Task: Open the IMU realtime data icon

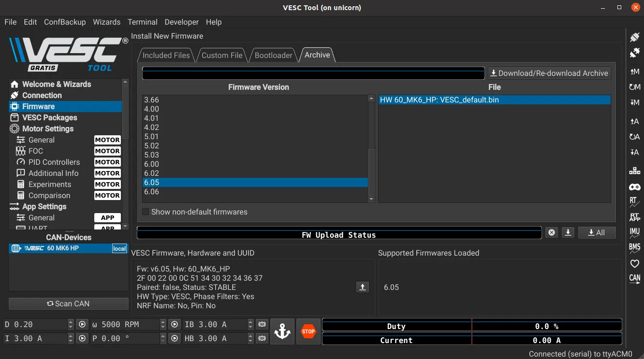Action: [634, 232]
